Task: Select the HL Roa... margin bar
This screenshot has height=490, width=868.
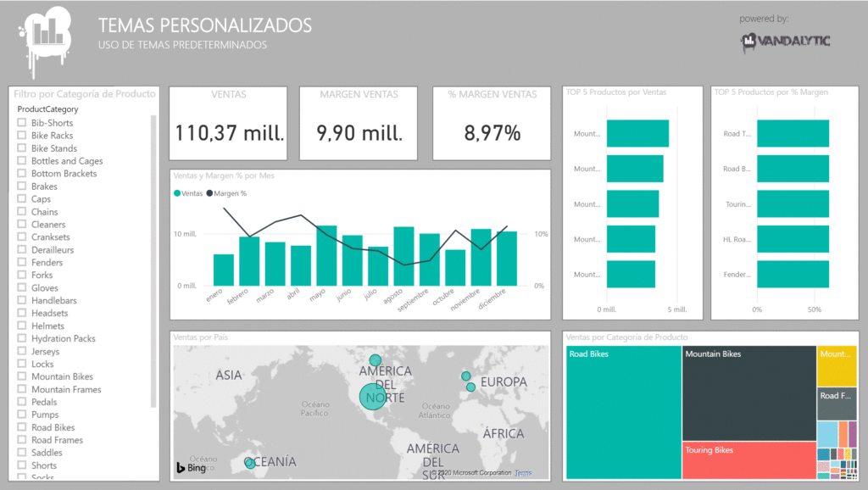Action: tap(793, 239)
